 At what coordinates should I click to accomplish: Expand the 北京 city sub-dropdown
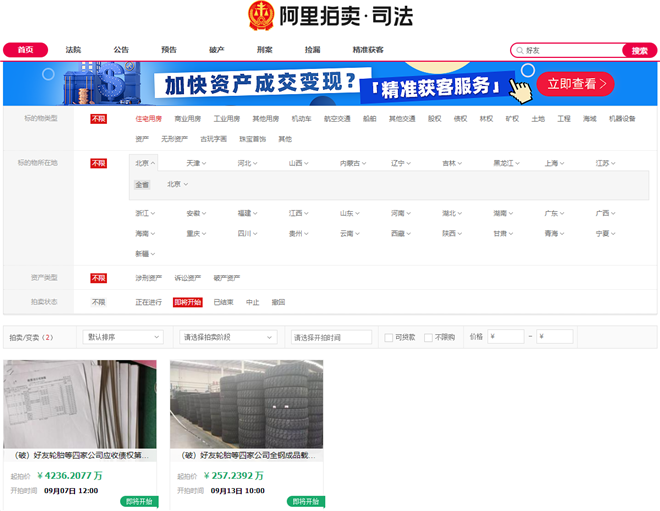[x=178, y=184]
